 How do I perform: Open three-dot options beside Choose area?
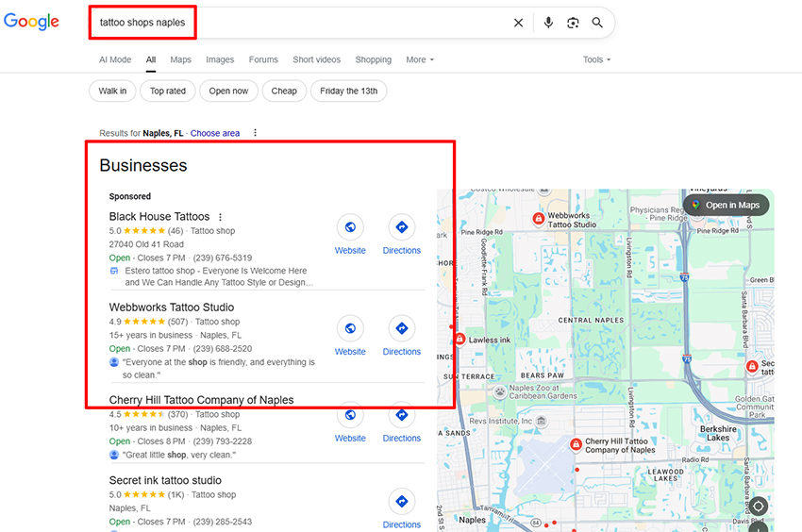point(255,133)
